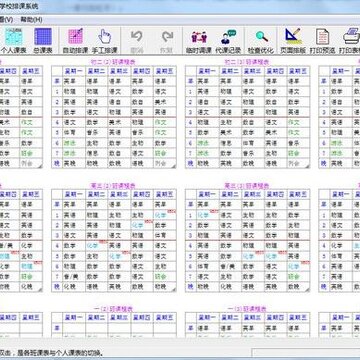The height and width of the screenshot is (360, 360).
Task: Open the 个人课表 personal timetable view
Action: coord(14,41)
